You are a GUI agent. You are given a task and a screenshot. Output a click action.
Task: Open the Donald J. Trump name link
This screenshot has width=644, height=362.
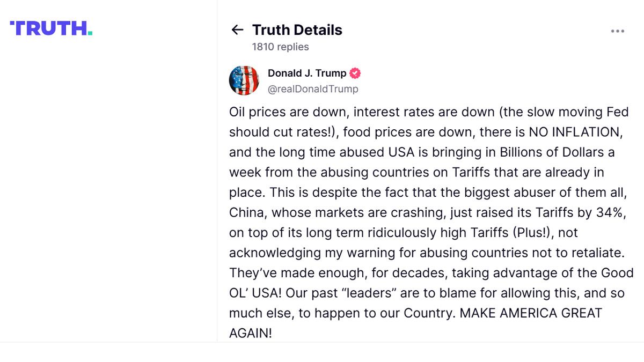(307, 73)
